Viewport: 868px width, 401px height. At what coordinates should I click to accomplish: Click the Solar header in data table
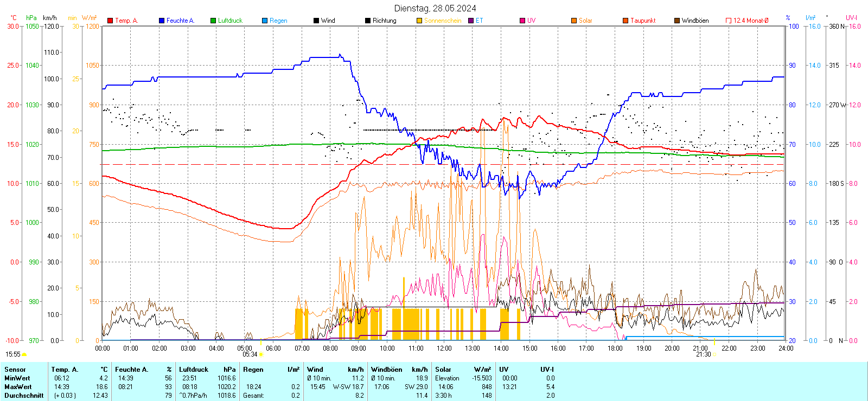443,370
